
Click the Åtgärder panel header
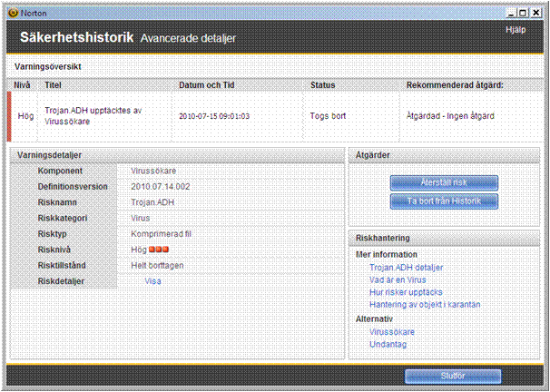point(444,155)
